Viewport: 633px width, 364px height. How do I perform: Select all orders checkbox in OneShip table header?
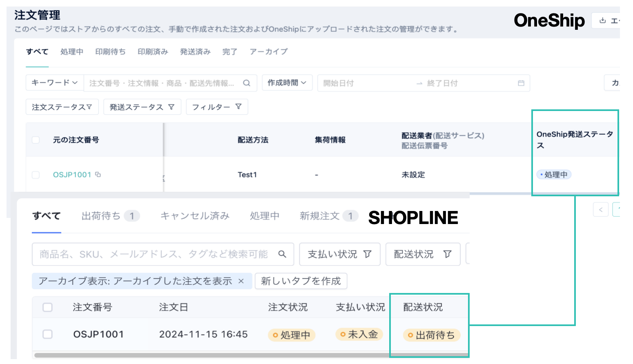[36, 140]
